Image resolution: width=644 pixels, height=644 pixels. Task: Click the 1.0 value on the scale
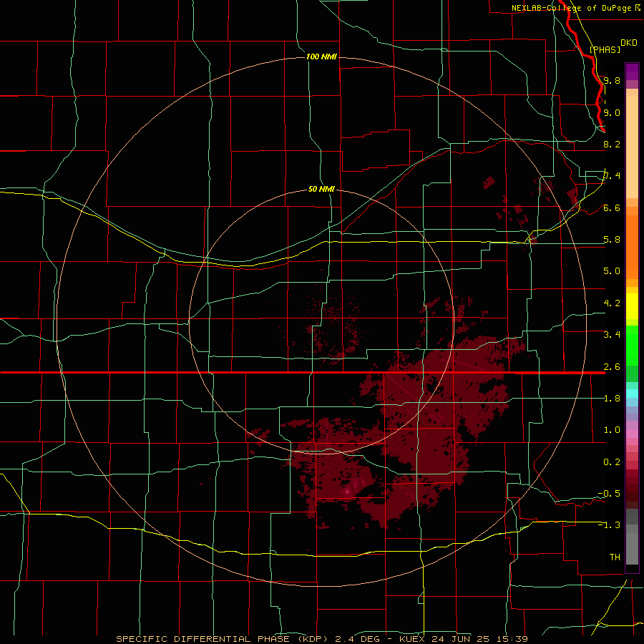tap(612, 430)
